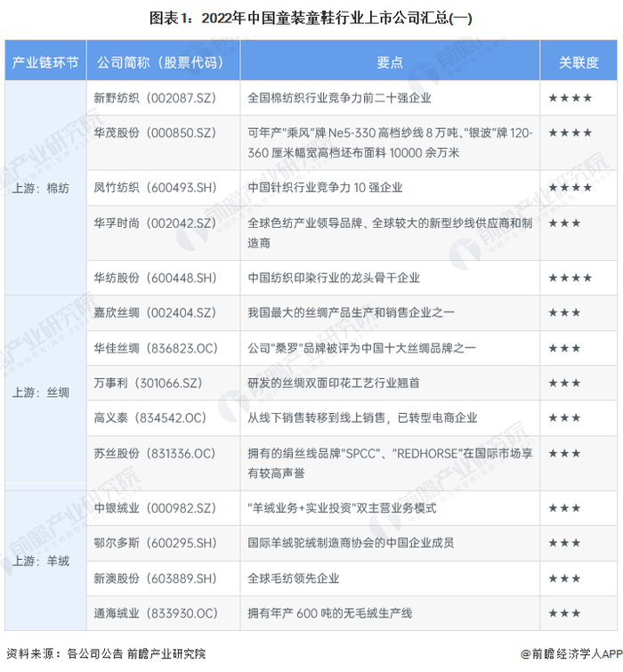Click the star rating in 苏丝股份 row
623x672 pixels.
coord(565,453)
